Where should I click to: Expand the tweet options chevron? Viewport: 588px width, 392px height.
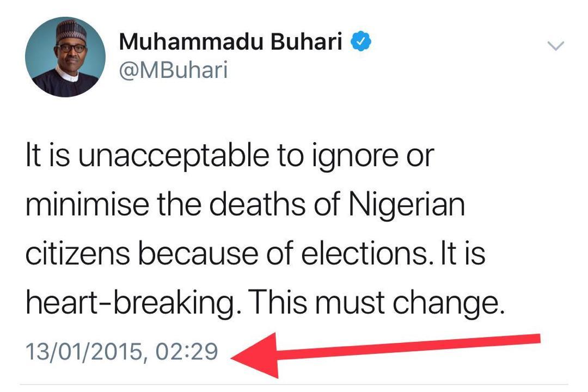[555, 46]
